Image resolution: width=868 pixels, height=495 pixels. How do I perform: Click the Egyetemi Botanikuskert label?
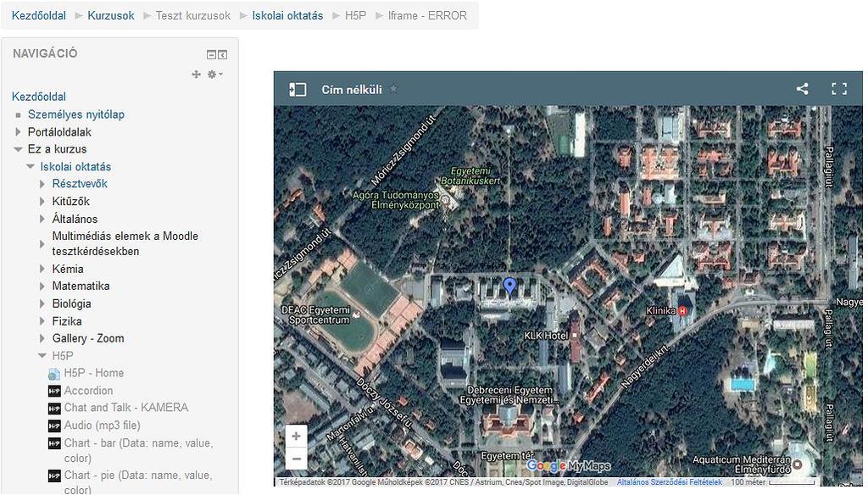(470, 176)
